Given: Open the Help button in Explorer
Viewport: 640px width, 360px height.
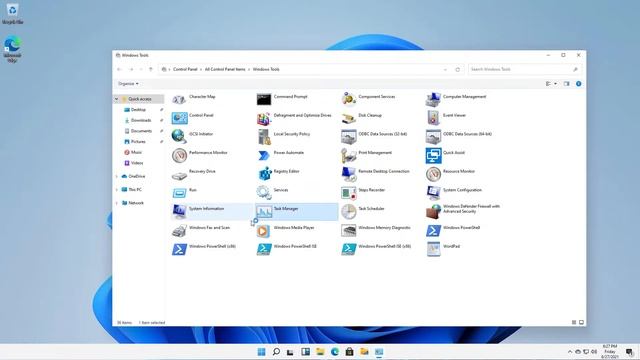Looking at the screenshot, I should 578,84.
